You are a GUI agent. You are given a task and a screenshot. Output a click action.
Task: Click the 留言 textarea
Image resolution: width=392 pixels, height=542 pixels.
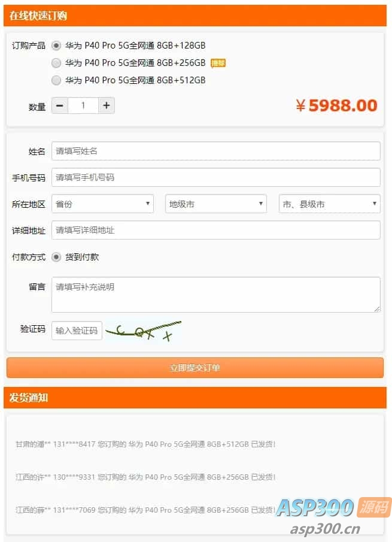coord(216,295)
